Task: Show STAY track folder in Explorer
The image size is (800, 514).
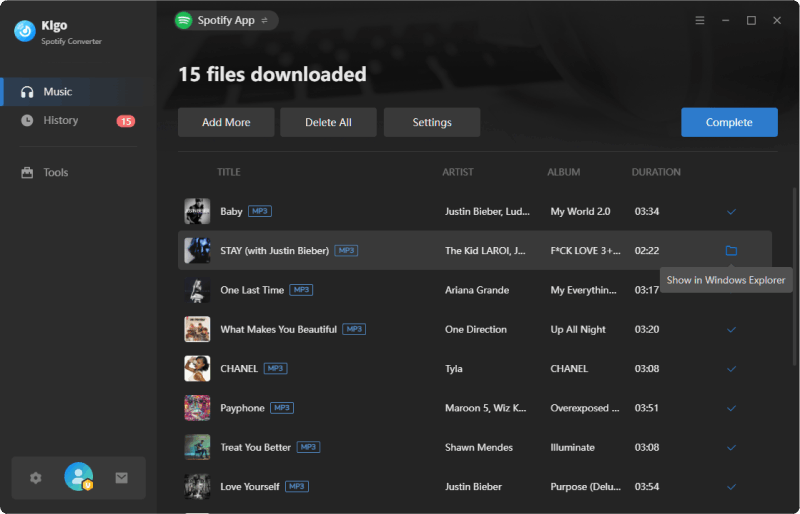Action: 731,251
